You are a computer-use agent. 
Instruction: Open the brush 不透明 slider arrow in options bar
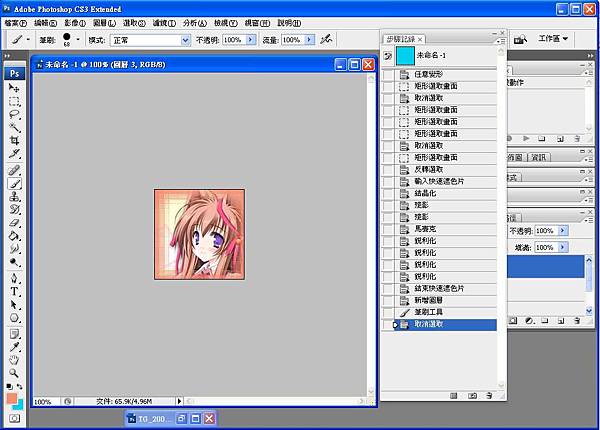(251, 39)
